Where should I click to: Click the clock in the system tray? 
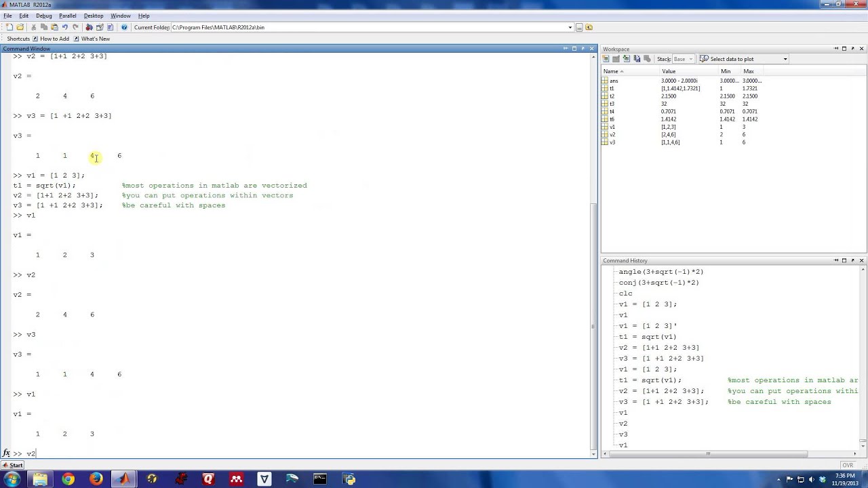(846, 479)
